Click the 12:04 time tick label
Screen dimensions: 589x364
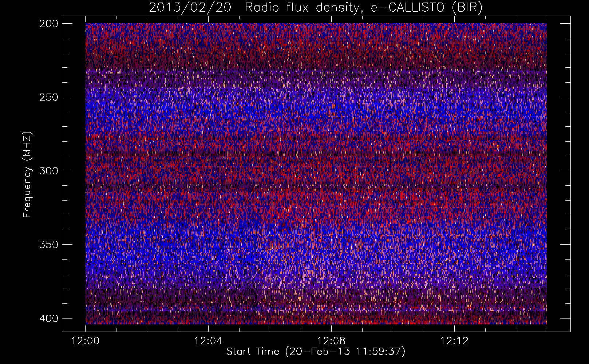click(208, 341)
